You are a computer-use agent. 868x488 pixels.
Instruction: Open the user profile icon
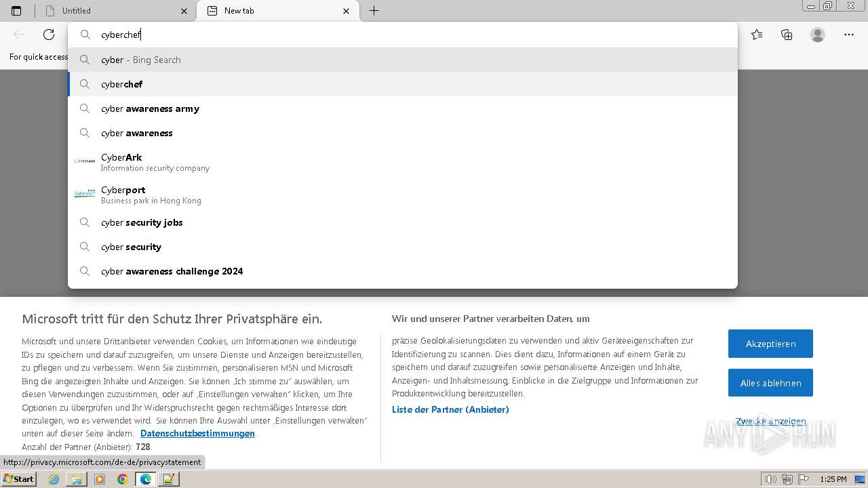point(818,35)
